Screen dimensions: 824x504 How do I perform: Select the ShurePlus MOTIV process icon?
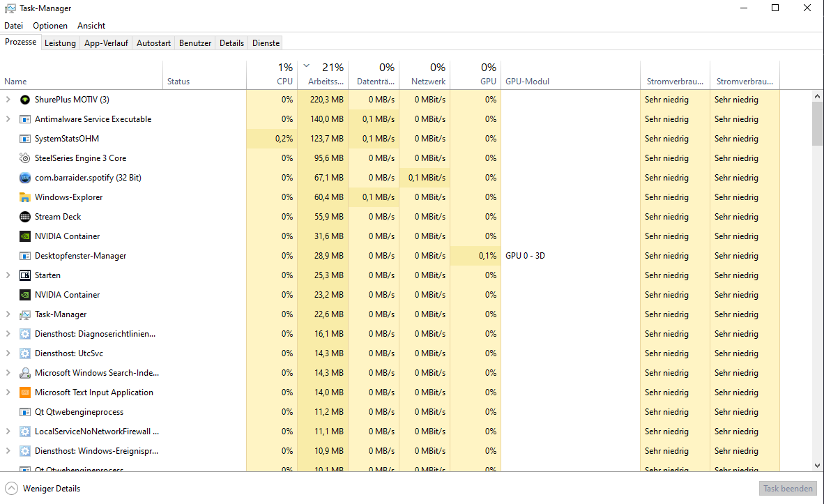pyautogui.click(x=25, y=99)
